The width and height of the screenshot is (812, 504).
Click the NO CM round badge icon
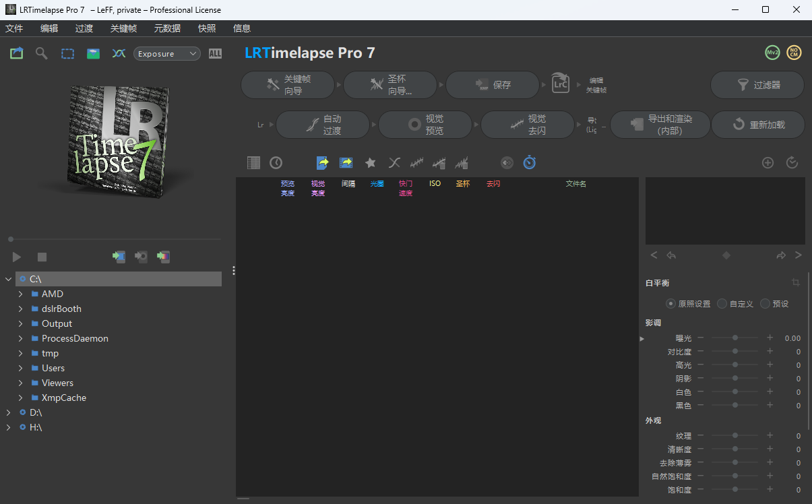click(x=794, y=53)
